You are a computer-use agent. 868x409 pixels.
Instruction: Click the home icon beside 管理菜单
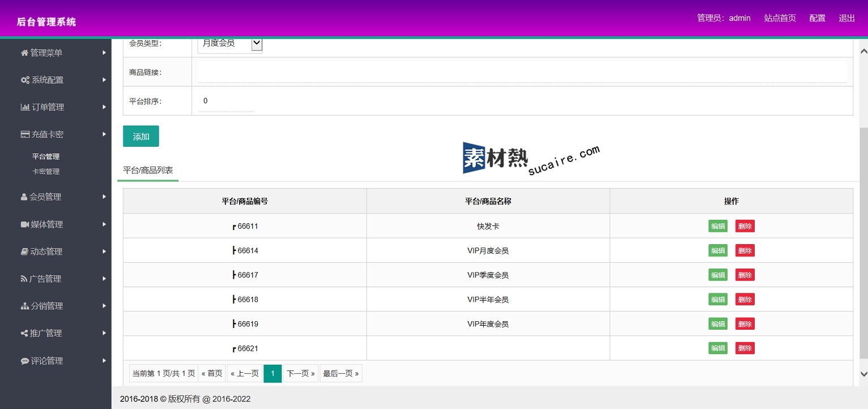click(x=24, y=53)
